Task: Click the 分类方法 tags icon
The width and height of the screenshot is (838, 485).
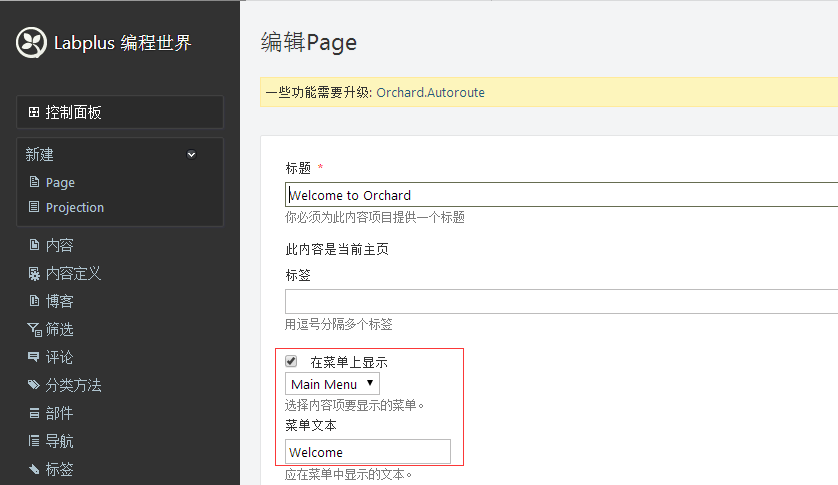Action: point(34,384)
